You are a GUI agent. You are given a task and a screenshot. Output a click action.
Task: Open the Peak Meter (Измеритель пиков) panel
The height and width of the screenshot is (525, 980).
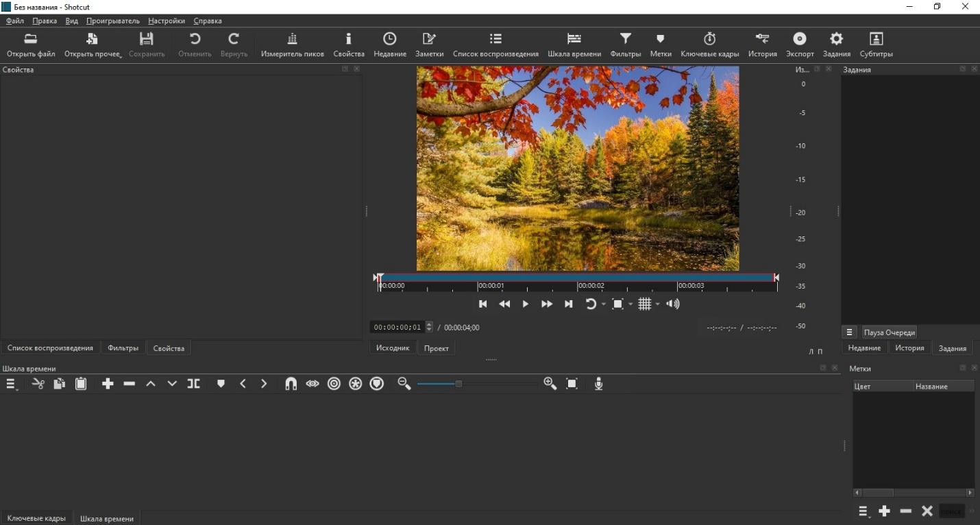pos(292,45)
